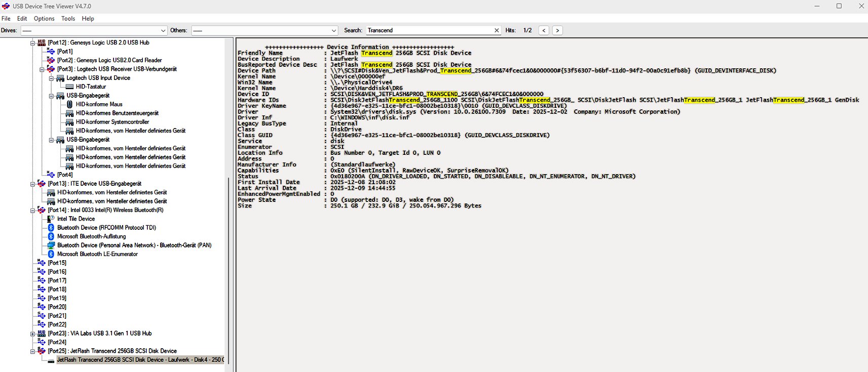Click the Intel Tile Device icon
Screen dimensions: 868x372
[51, 219]
